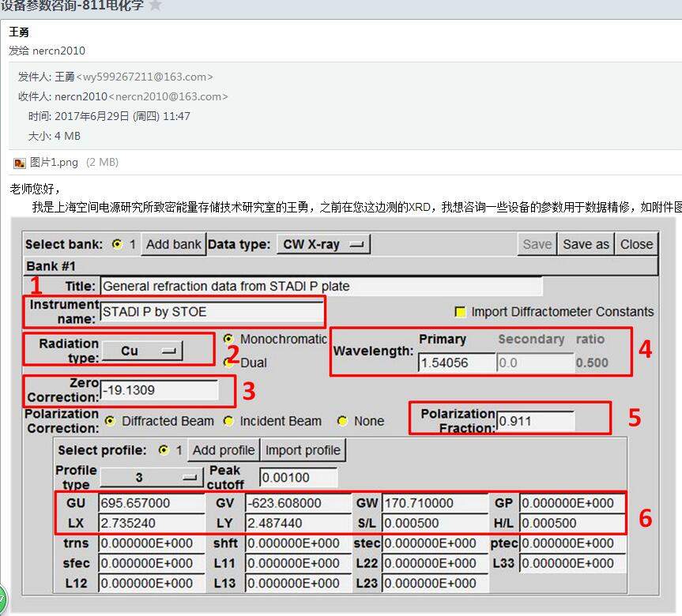Select Incident Beam polarization option
The image size is (682, 616).
click(x=228, y=421)
